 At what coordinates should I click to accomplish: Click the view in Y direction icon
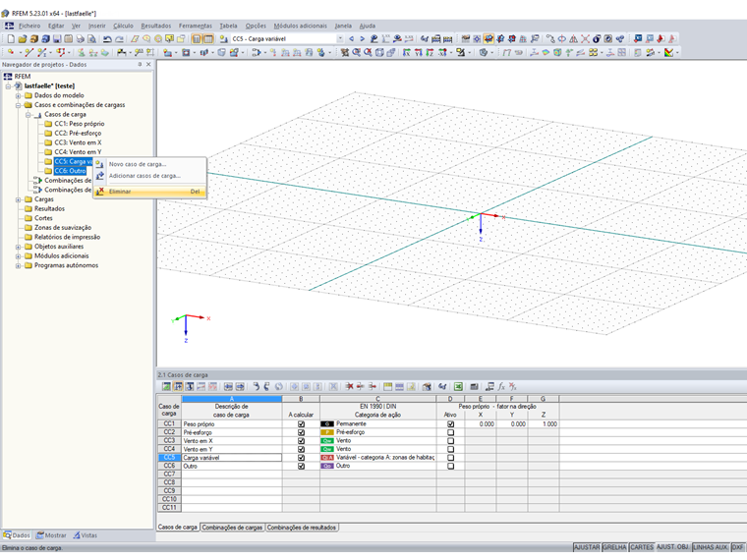pos(419,52)
